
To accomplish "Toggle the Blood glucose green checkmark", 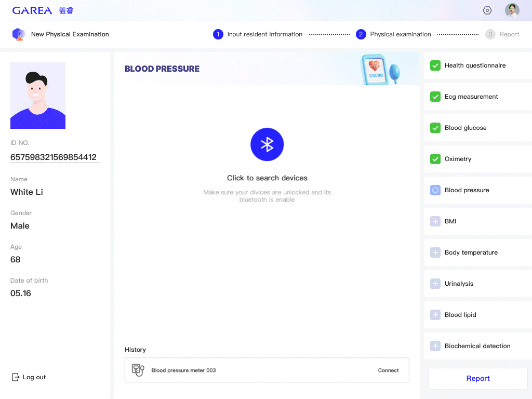I will [x=435, y=128].
